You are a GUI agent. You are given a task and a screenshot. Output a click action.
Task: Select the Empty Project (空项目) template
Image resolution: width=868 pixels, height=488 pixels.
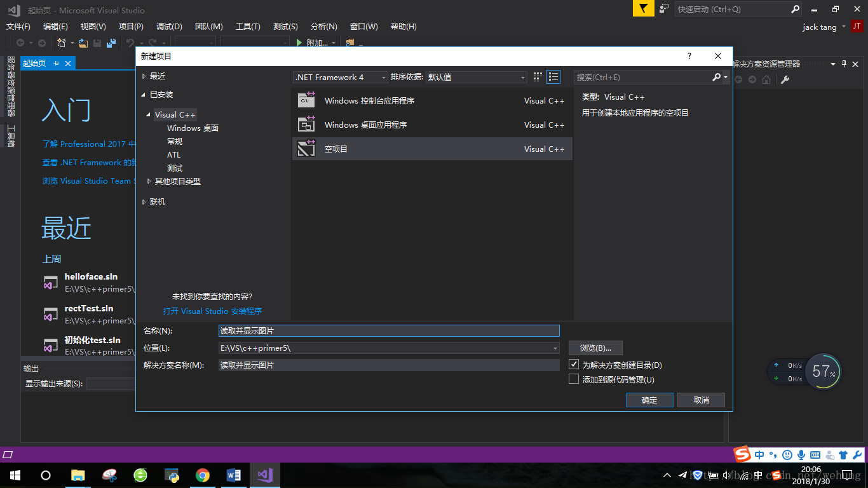[432, 149]
